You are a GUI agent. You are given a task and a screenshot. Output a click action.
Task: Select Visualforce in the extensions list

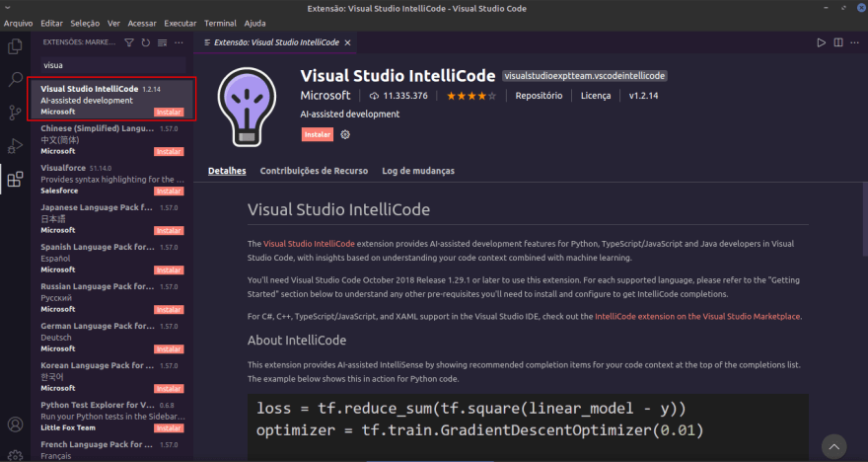point(111,179)
